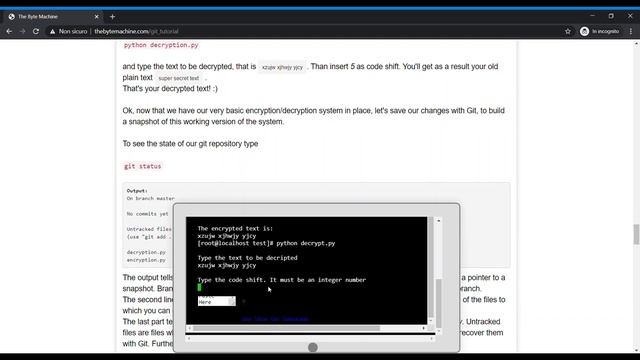640x360 pixels.
Task: Click the terminal's horizontal scrollbar thumb
Action: click(286, 328)
